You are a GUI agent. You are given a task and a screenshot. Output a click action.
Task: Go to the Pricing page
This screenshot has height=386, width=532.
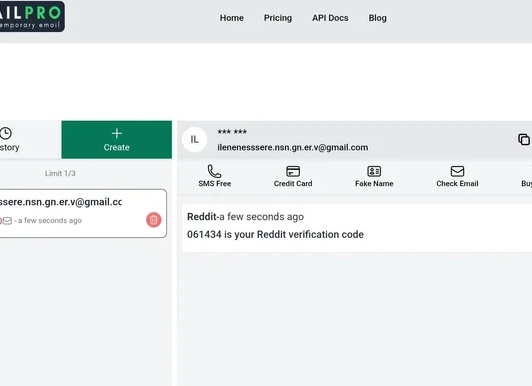278,18
